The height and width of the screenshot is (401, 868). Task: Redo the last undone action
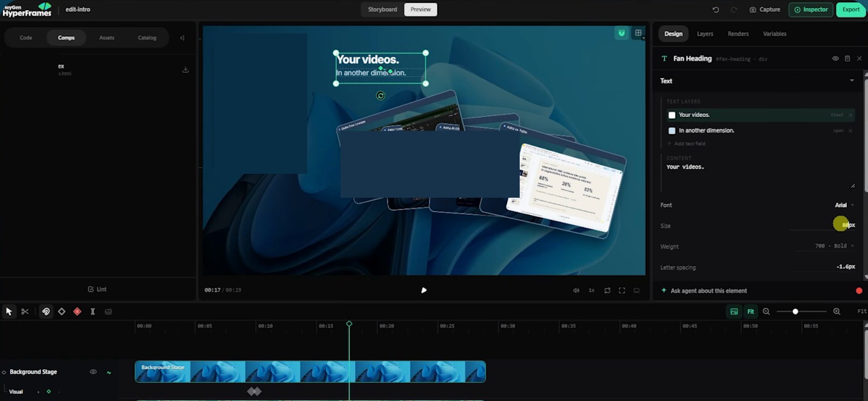(733, 9)
